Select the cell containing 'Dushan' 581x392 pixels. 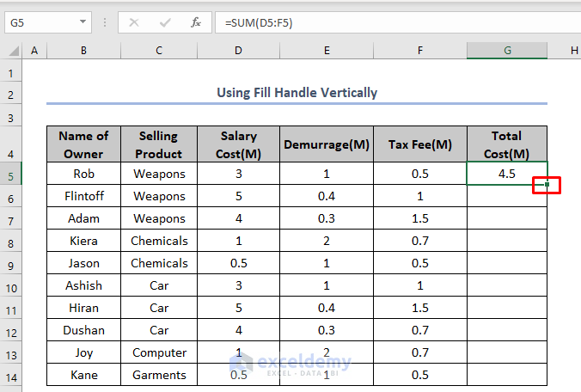(x=83, y=330)
